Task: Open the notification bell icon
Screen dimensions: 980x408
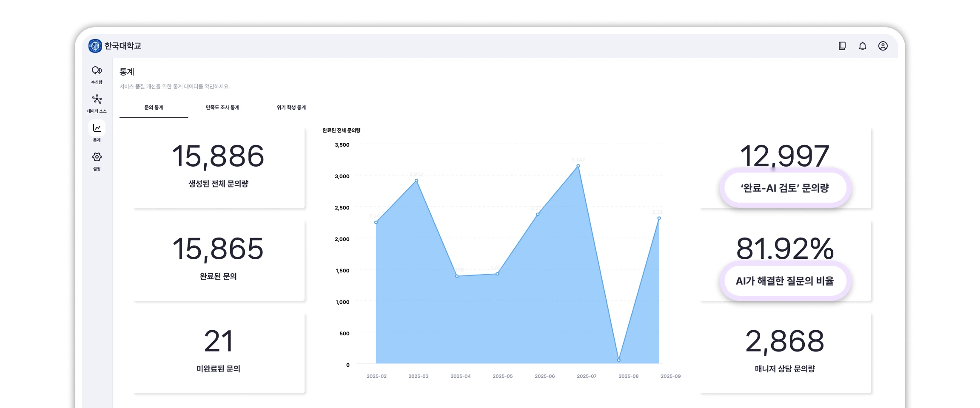Action: [x=863, y=46]
